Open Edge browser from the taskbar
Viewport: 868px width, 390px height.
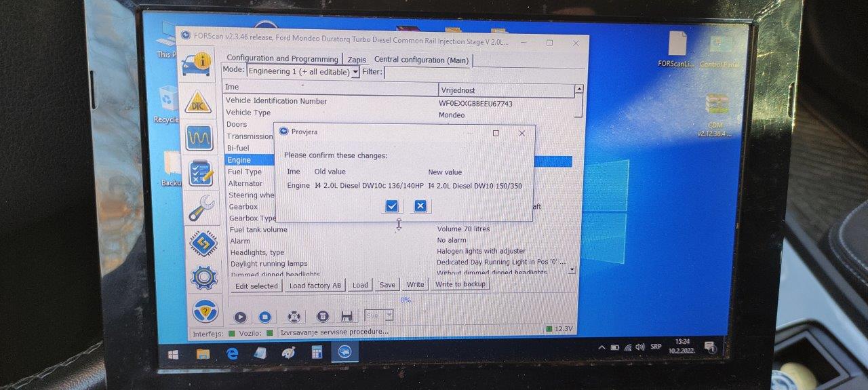[232, 353]
